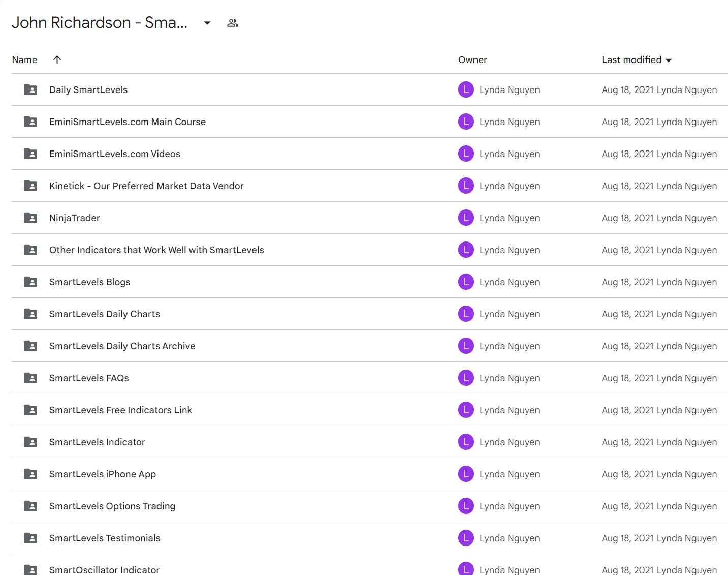Click Lynda Nguyen owner in SmartLevels iPhone App row

510,474
